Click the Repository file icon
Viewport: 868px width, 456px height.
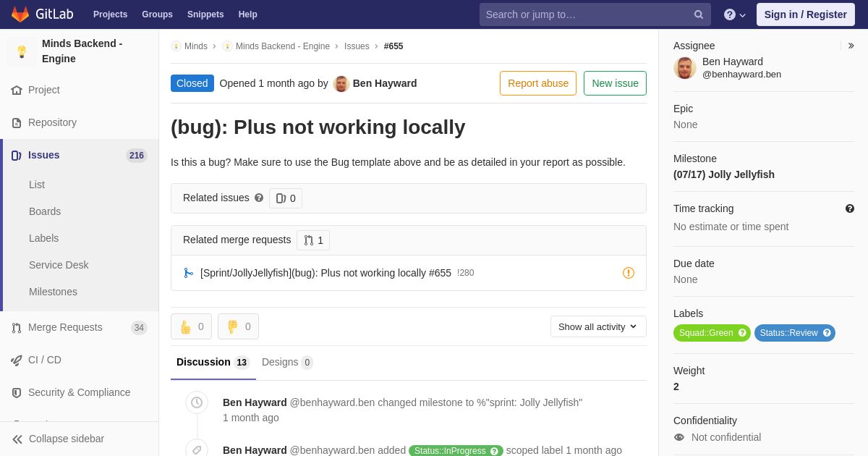click(17, 123)
